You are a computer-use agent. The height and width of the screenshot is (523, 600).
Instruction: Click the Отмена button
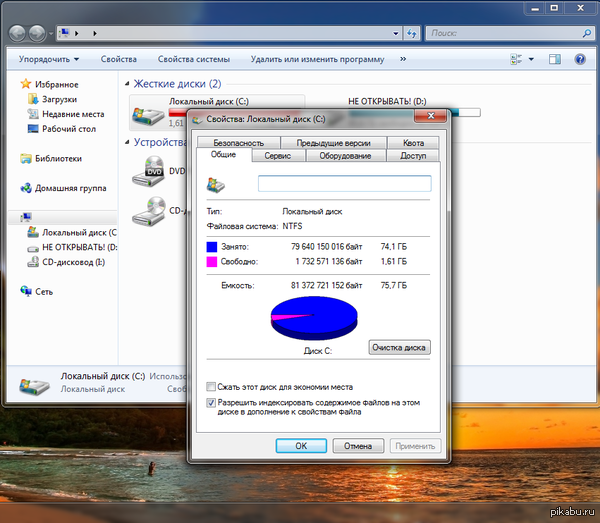point(358,446)
